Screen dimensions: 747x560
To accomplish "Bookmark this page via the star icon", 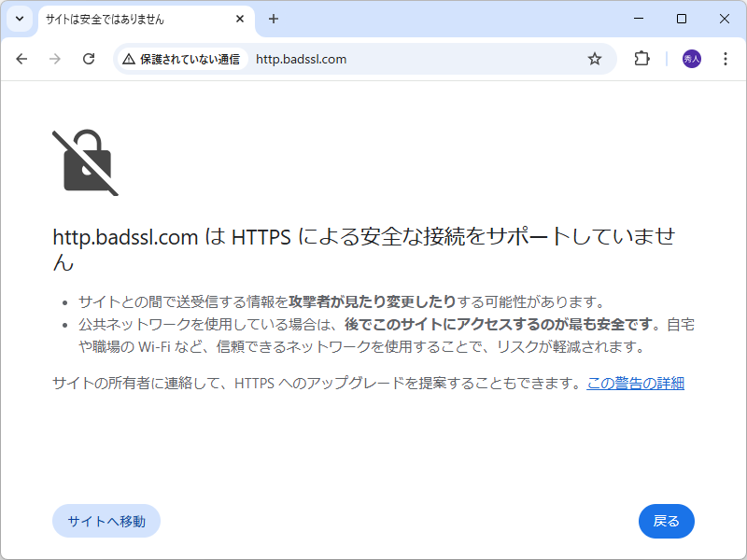I will [595, 58].
